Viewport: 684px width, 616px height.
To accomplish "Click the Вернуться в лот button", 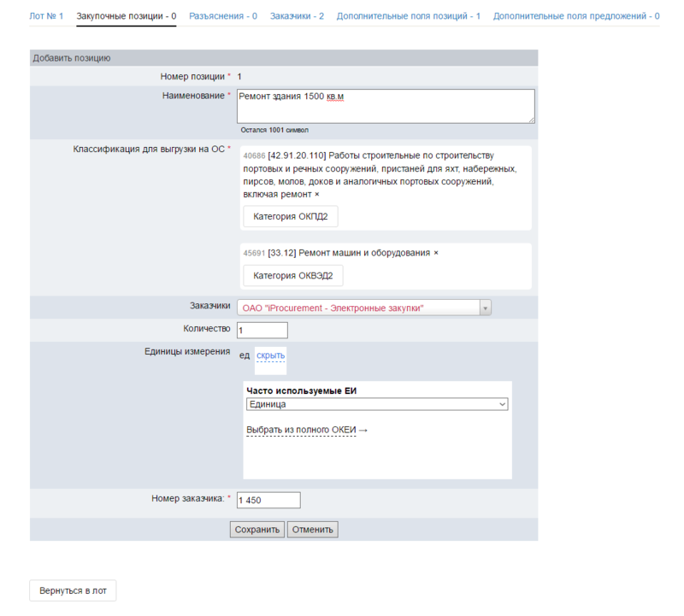I will point(73,591).
